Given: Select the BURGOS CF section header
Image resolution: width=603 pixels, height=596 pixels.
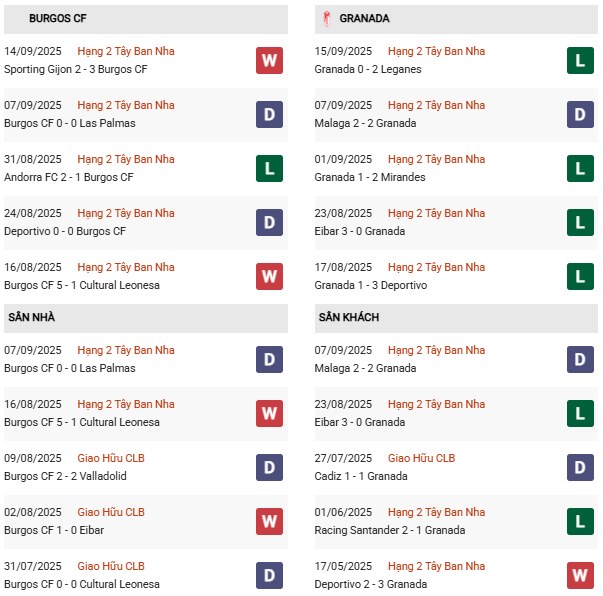Looking at the screenshot, I should 146,19.
